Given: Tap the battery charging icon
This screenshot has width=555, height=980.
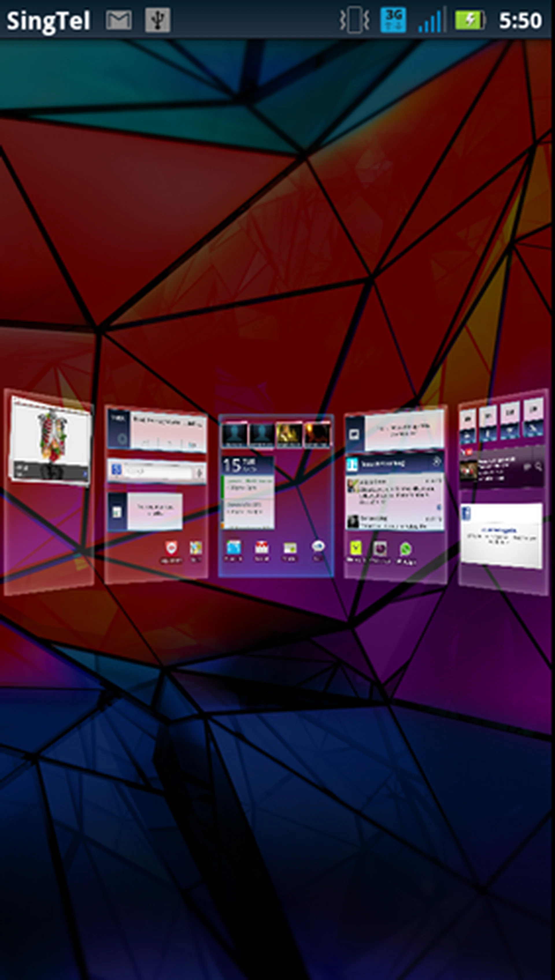Looking at the screenshot, I should [470, 20].
